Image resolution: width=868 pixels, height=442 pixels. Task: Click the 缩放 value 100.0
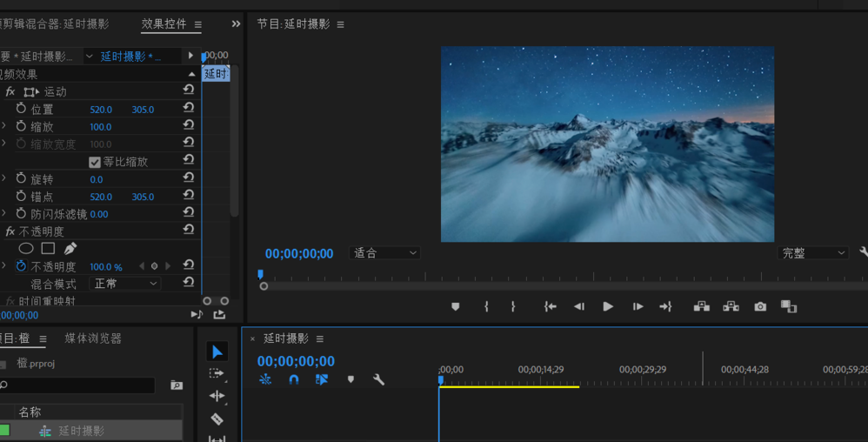(101, 127)
